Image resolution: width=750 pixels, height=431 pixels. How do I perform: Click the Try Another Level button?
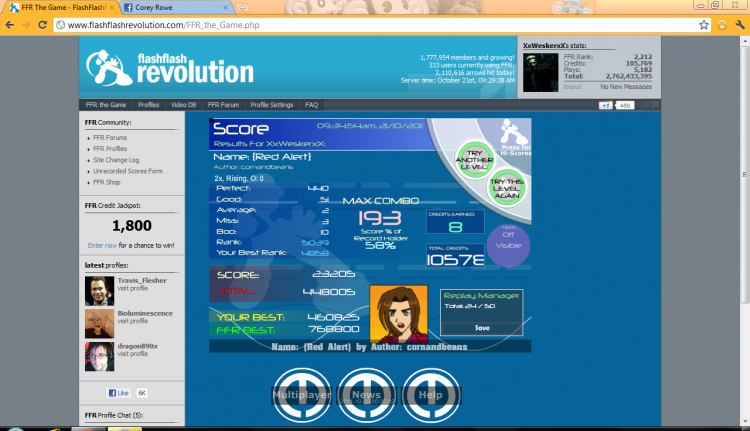[474, 160]
